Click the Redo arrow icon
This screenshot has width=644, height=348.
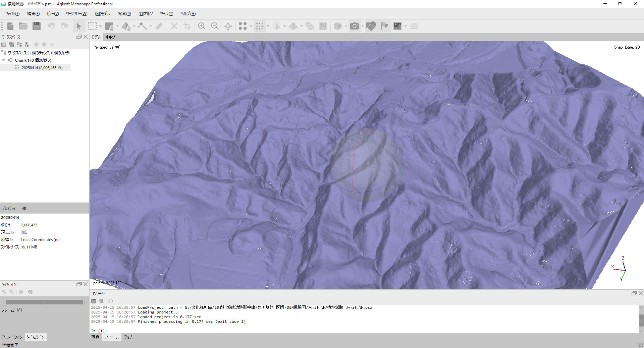click(64, 26)
